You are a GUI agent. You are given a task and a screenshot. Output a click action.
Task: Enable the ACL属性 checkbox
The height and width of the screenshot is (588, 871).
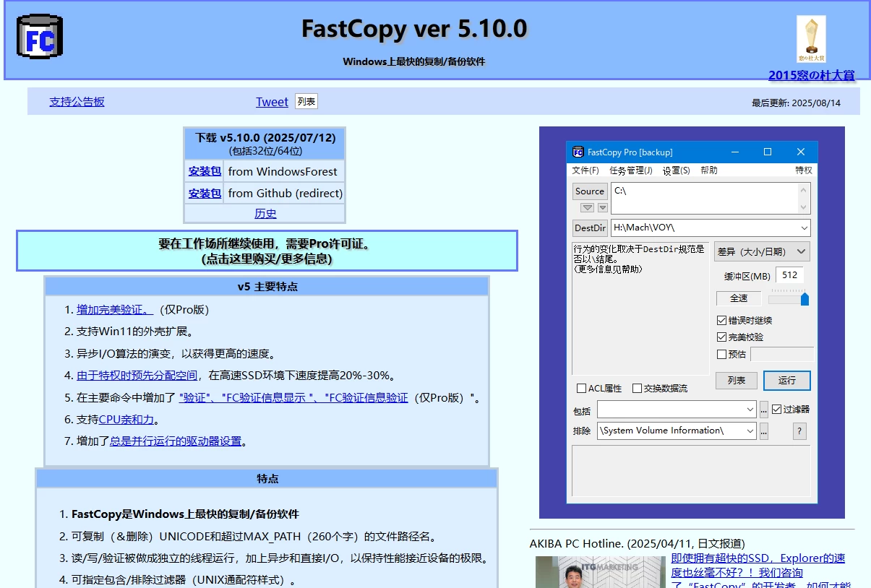tap(582, 388)
